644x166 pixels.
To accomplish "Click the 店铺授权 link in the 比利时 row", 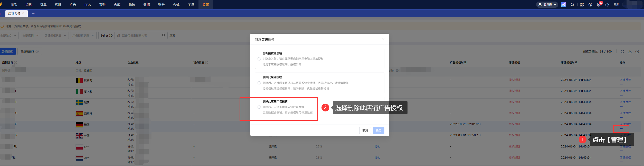I will (x=625, y=80).
